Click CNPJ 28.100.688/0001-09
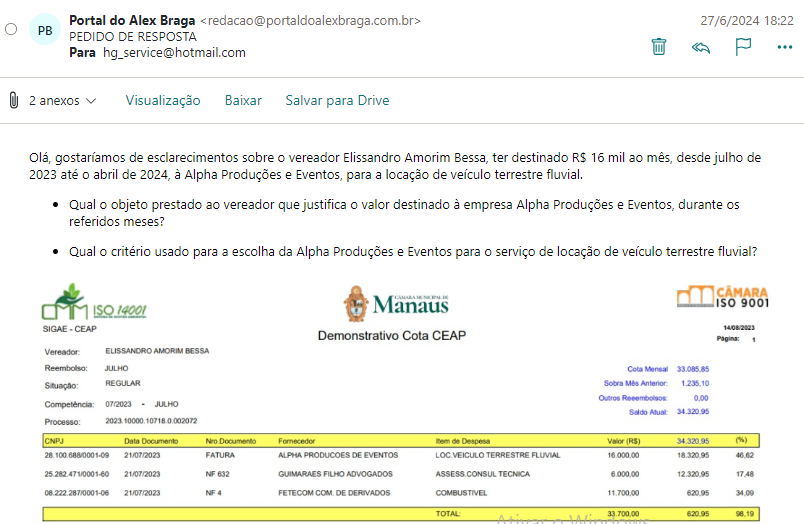 coord(77,455)
